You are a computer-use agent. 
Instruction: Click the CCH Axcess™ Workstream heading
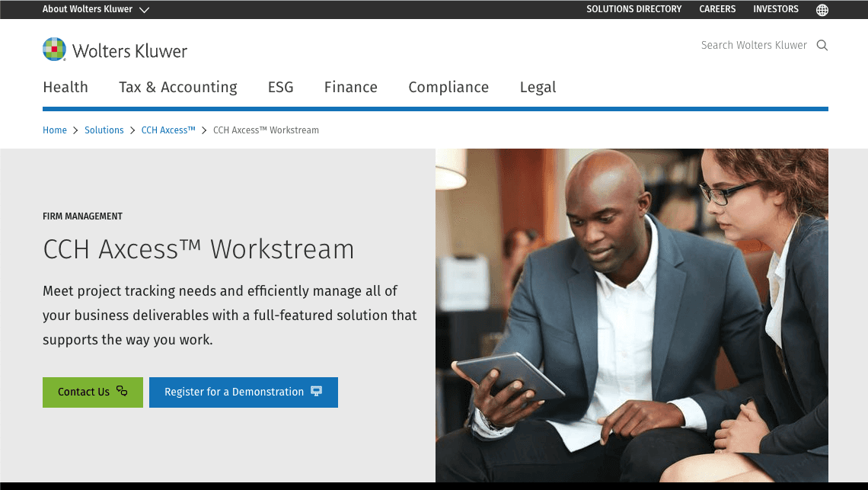pyautogui.click(x=198, y=249)
